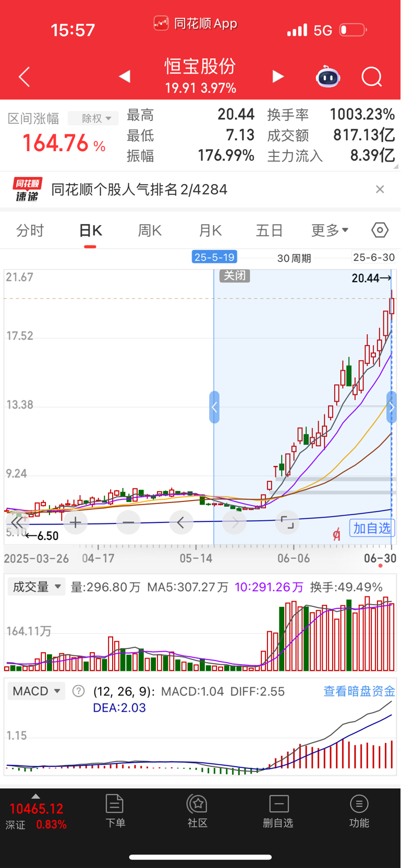Open 社区 community page
The height and width of the screenshot is (868, 401).
point(198,811)
